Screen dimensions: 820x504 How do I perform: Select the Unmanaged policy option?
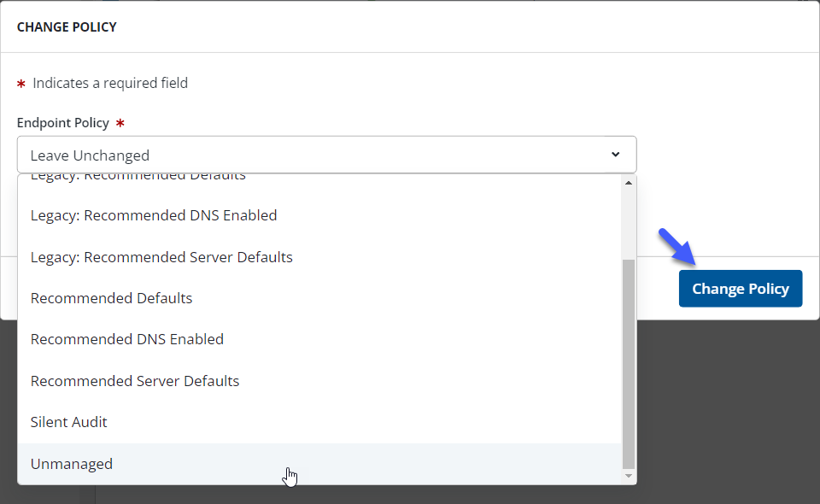click(319, 464)
